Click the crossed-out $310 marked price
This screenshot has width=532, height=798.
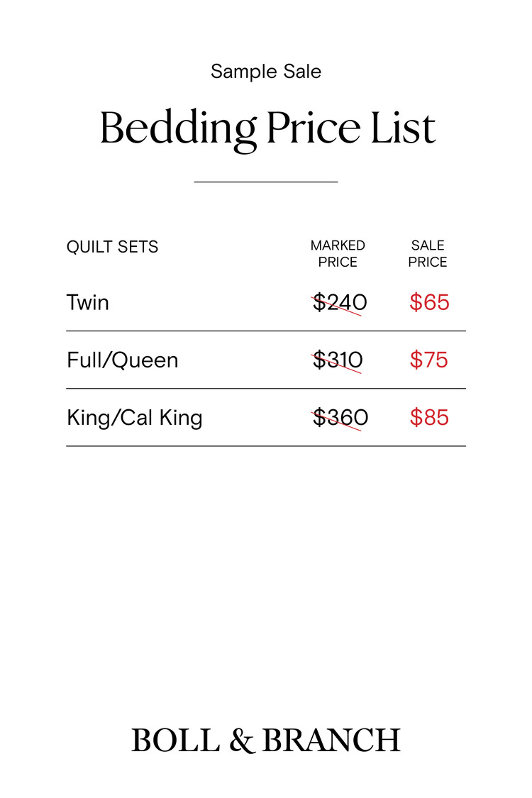(x=338, y=360)
